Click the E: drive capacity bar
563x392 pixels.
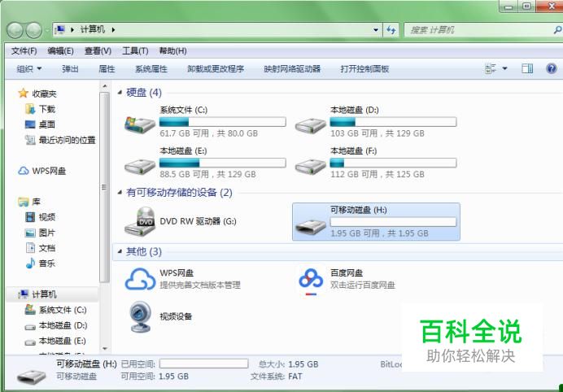pos(223,163)
